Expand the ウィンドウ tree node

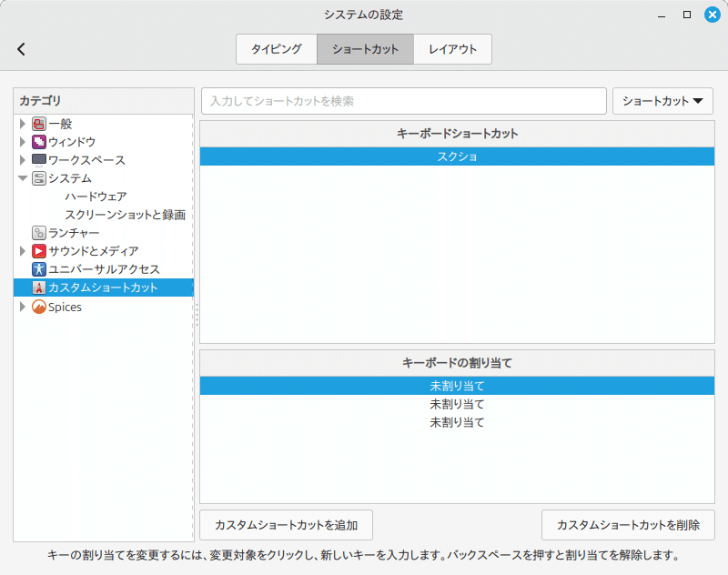22,142
